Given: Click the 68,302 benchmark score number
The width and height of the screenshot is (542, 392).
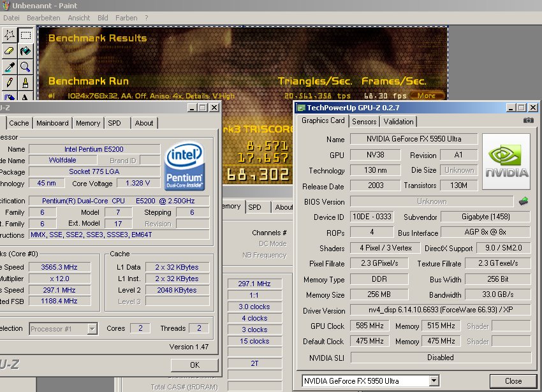Looking at the screenshot, I should pos(258,175).
